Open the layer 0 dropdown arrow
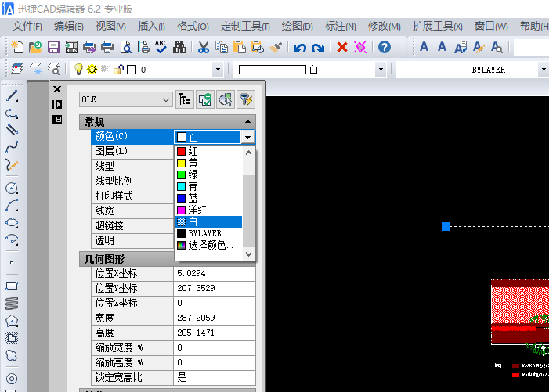The width and height of the screenshot is (549, 392). [218, 70]
